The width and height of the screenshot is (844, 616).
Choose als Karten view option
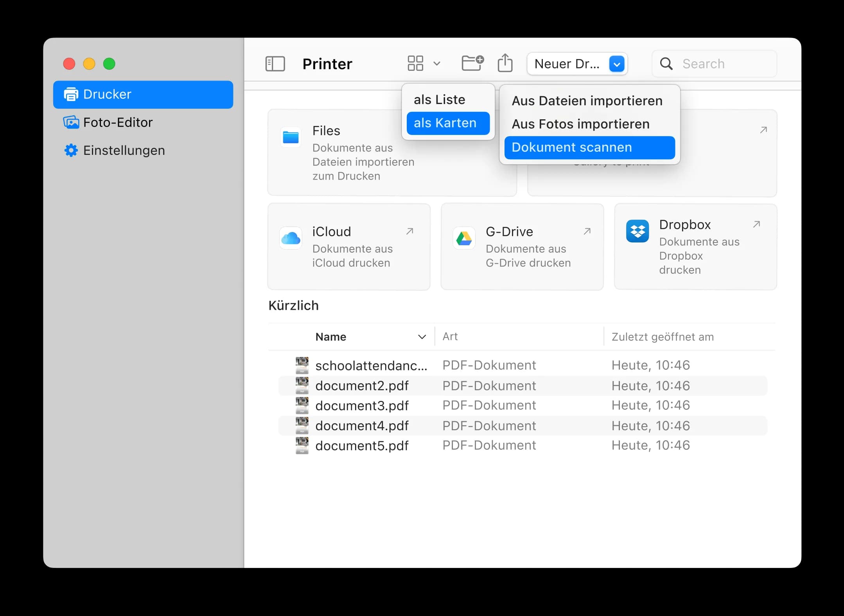(x=448, y=123)
